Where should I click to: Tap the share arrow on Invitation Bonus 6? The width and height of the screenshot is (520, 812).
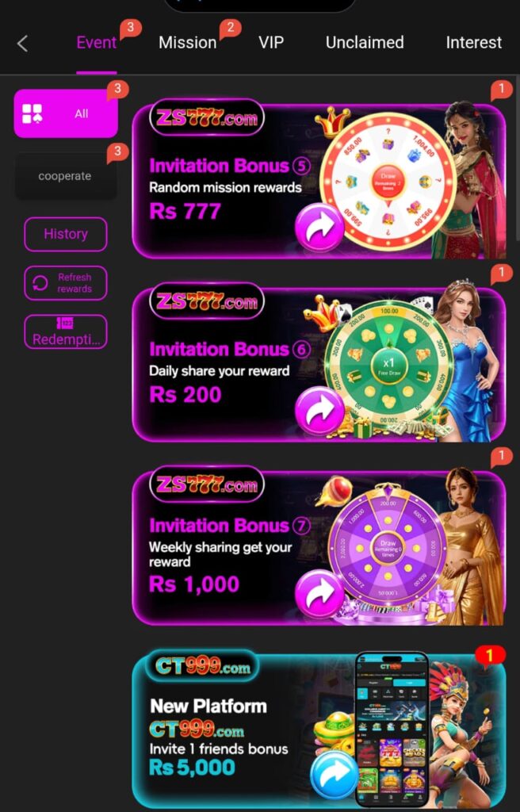click(x=319, y=412)
